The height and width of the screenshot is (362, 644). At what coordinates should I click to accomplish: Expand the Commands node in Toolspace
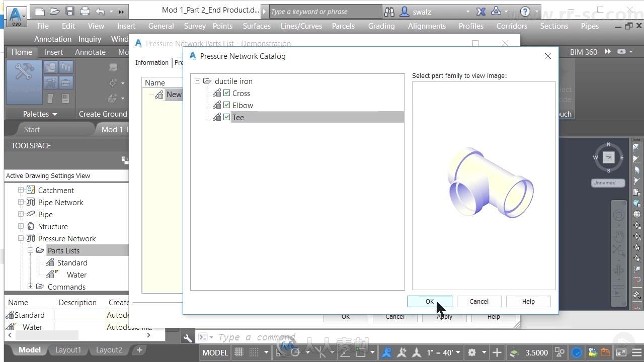[30, 287]
